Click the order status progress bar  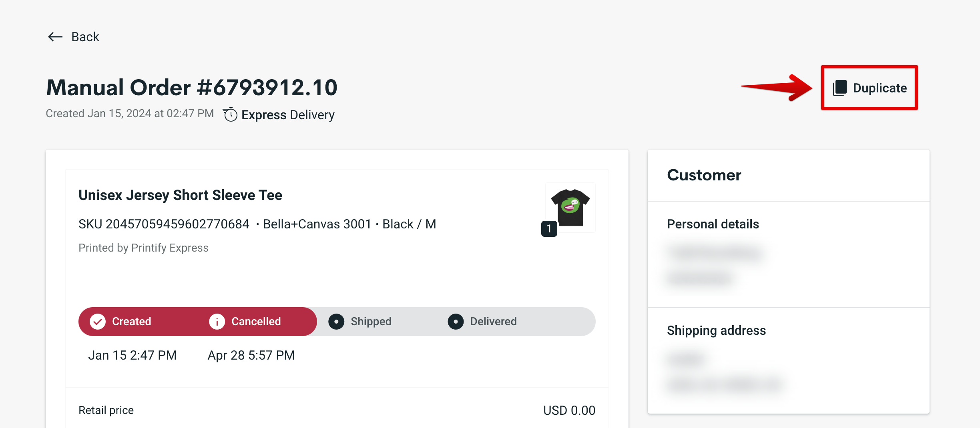click(x=337, y=321)
